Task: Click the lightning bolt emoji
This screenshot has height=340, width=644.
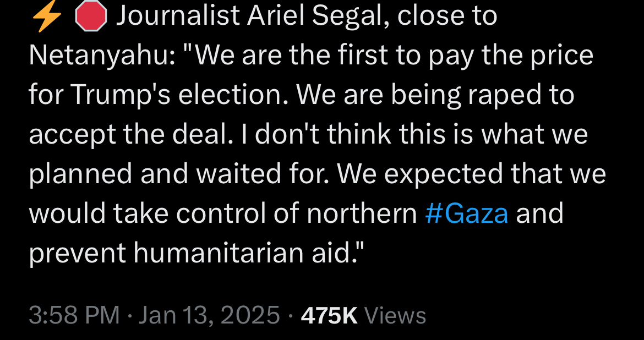Action: pos(46,17)
